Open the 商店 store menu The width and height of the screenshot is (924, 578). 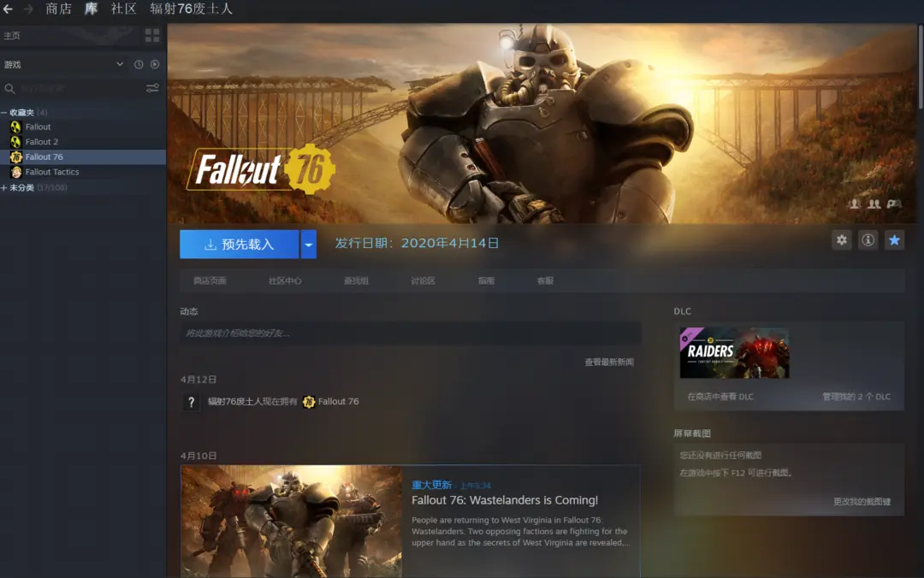[x=58, y=9]
